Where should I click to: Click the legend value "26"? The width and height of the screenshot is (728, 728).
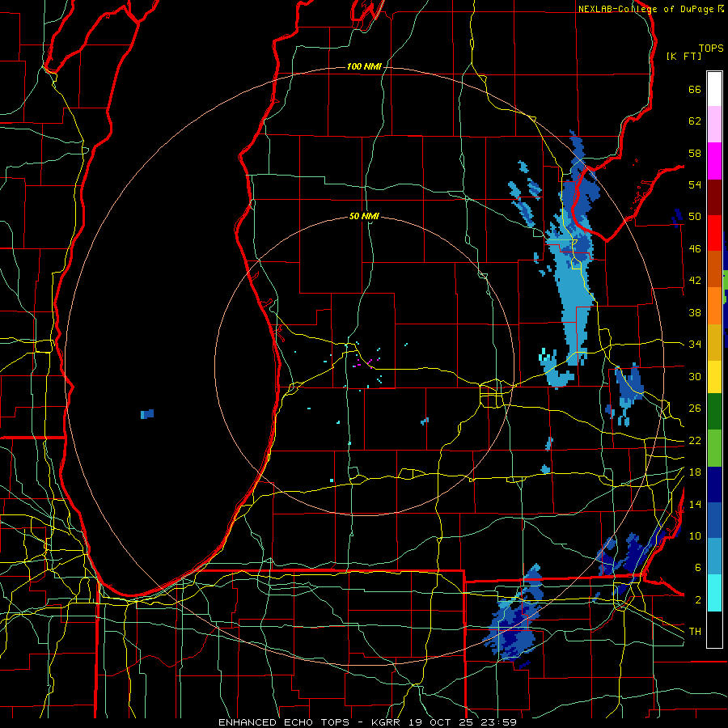click(x=695, y=408)
